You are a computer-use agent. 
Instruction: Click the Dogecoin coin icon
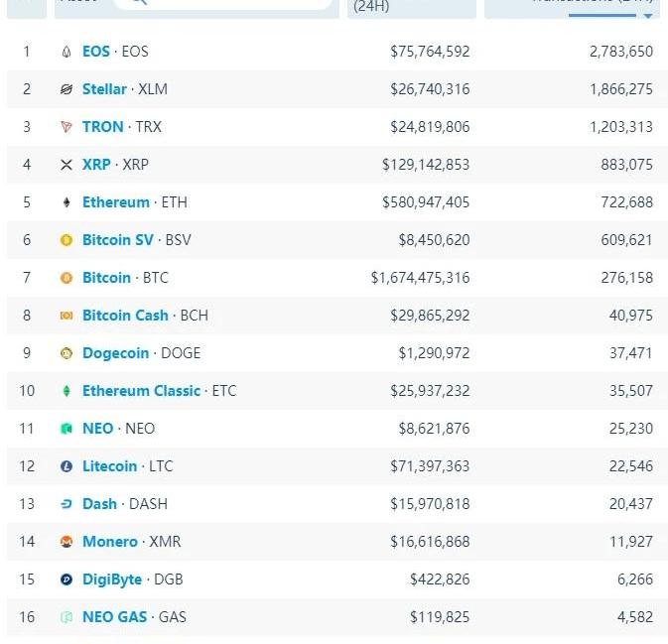point(67,353)
